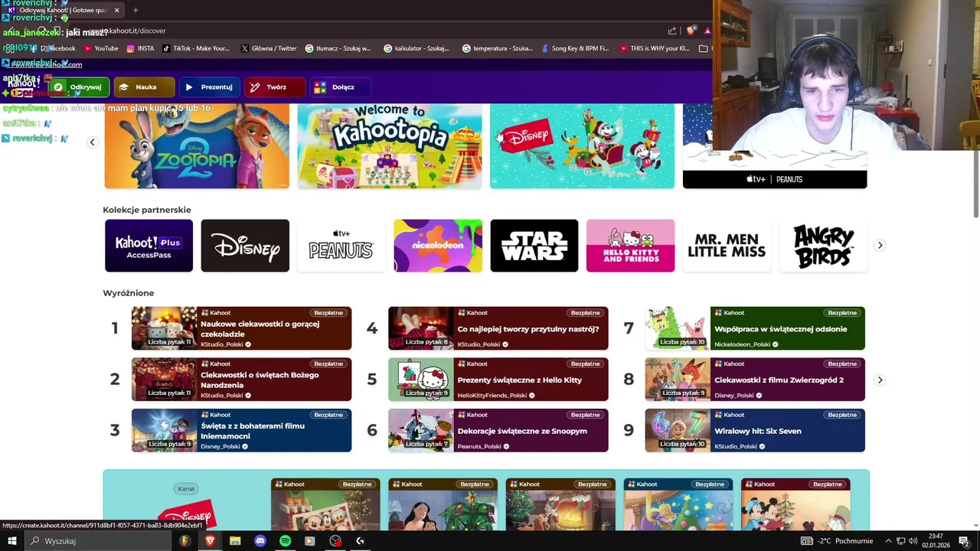Open 'Naukowe ciekawostki o gorącej czekoladzie' kahoot

[x=241, y=328]
